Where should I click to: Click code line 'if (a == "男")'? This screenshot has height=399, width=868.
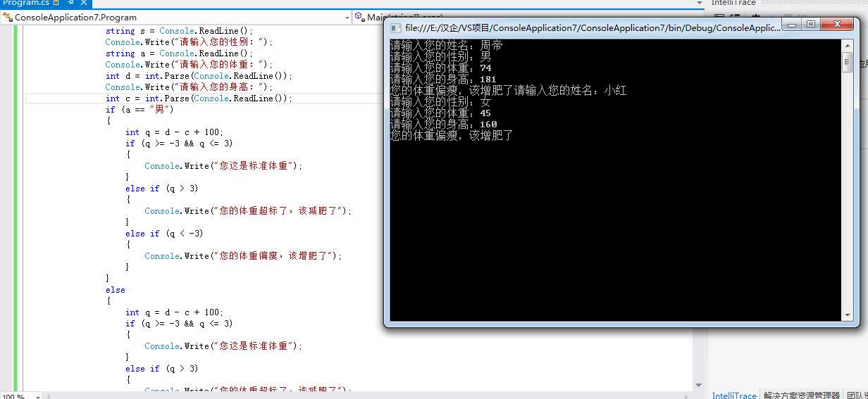tap(139, 110)
